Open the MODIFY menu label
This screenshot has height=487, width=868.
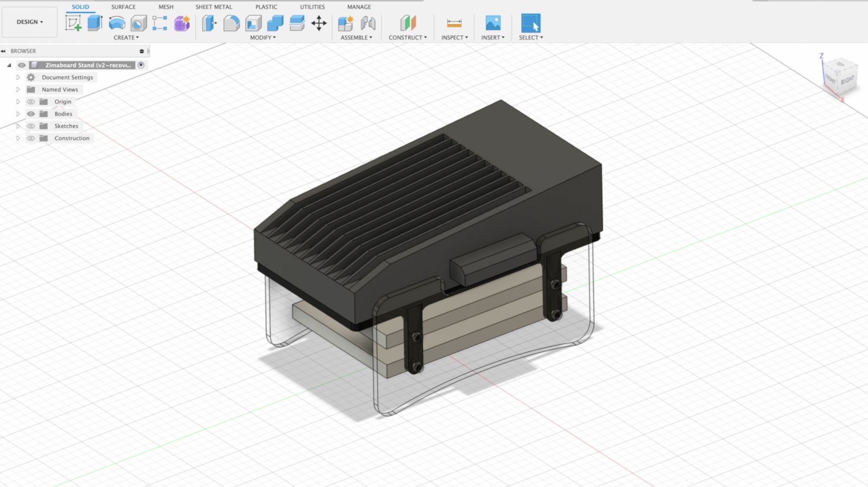pos(263,37)
